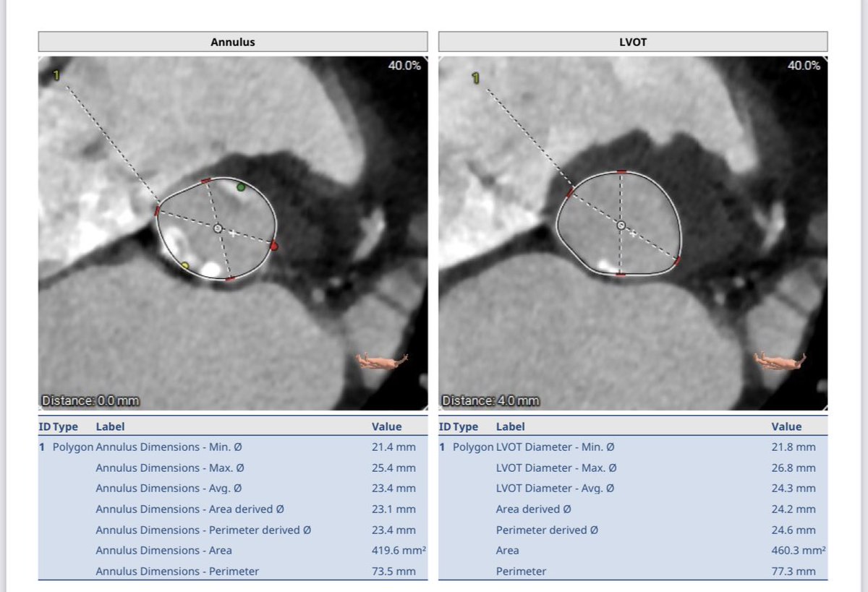This screenshot has width=868, height=592.
Task: Open the Annulus CT image view
Action: [x=232, y=233]
